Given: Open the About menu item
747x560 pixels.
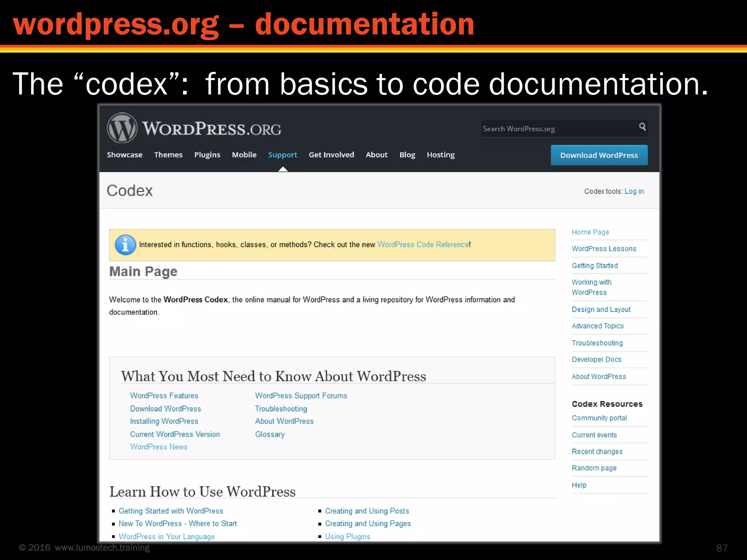Looking at the screenshot, I should click(377, 155).
